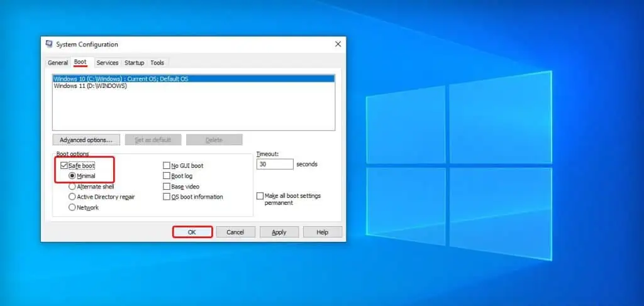Viewport: 644px width, 306px height.
Task: Click the Timeout seconds input field
Action: click(275, 164)
